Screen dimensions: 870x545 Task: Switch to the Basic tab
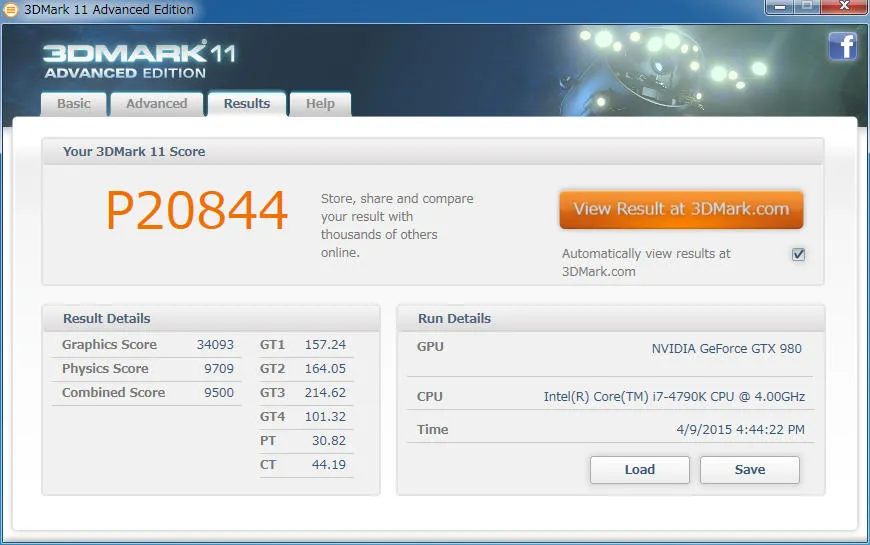click(x=73, y=104)
